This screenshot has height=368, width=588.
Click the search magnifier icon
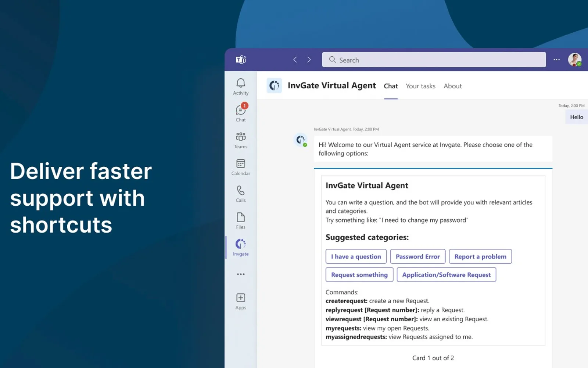[332, 60]
